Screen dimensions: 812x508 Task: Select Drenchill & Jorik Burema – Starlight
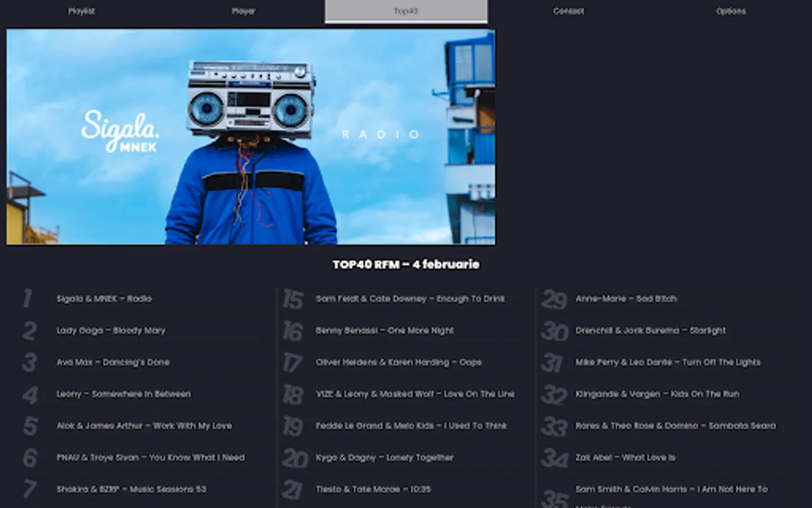(x=650, y=330)
